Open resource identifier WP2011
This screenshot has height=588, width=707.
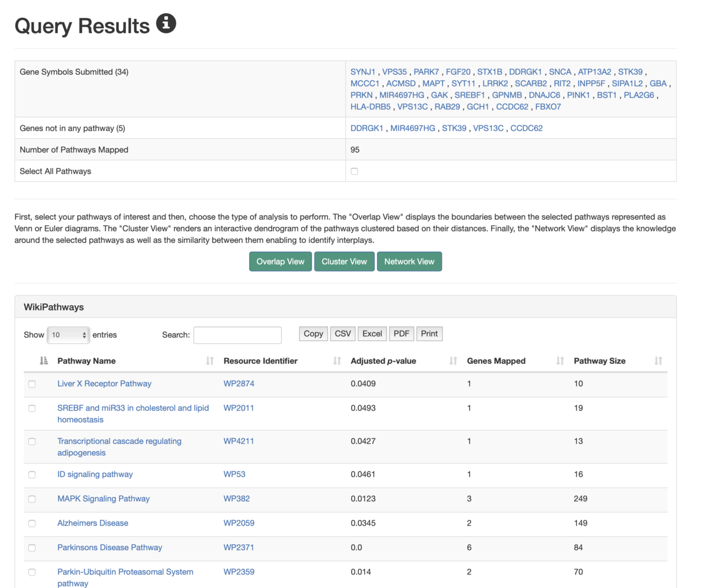click(239, 408)
